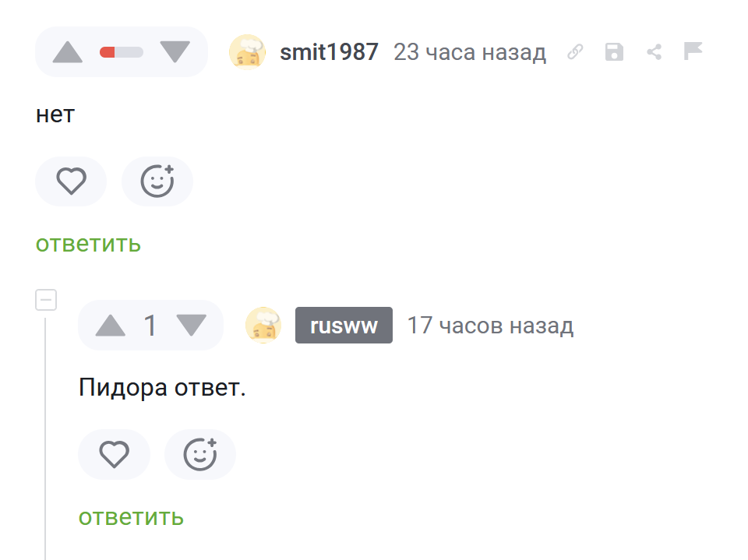Image resolution: width=748 pixels, height=560 pixels.
Task: Like smit1987's comment with heart
Action: (x=71, y=181)
